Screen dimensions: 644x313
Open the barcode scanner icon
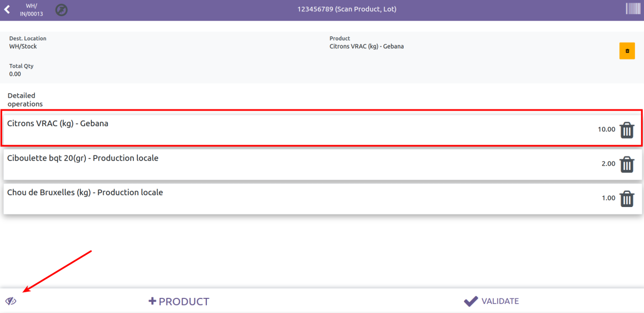(633, 9)
